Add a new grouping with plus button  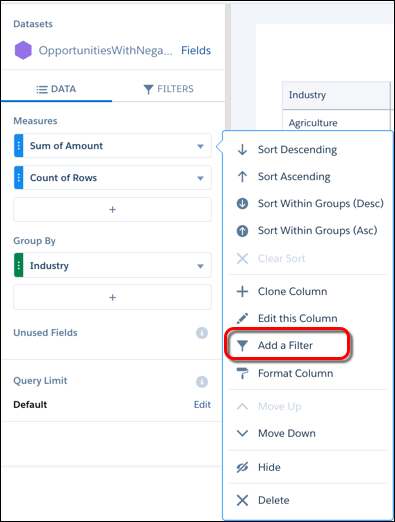click(x=112, y=297)
